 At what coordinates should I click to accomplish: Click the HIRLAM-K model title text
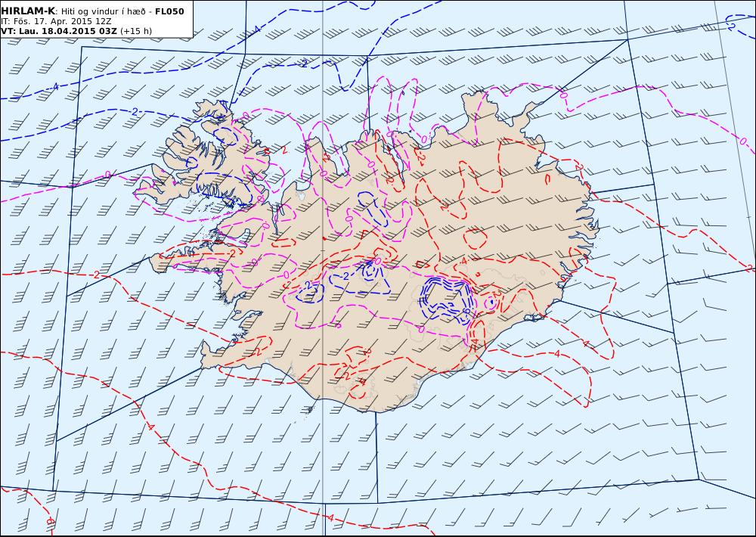(28, 11)
